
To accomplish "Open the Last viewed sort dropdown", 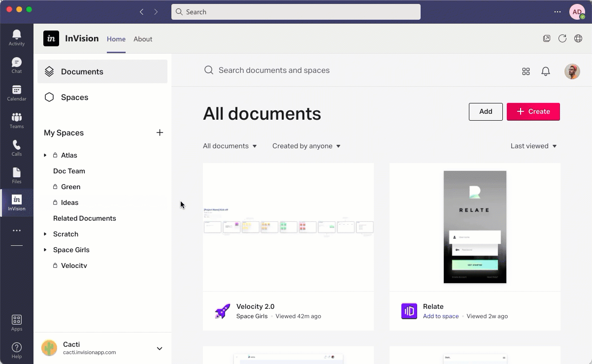I will (x=533, y=146).
